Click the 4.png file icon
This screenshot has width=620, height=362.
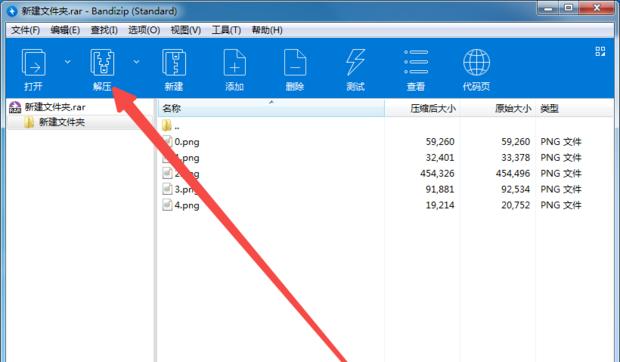[x=167, y=205]
